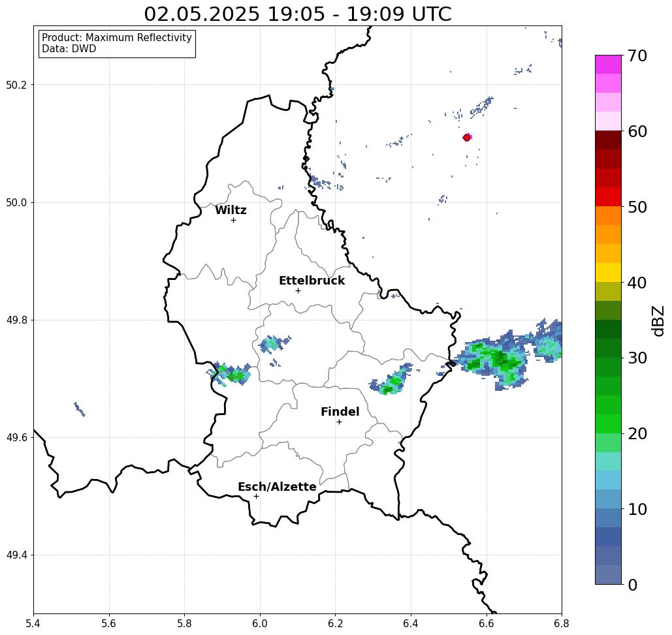The image size is (672, 635).
Task: Click the latitude label 50.0
Action: 16,202
